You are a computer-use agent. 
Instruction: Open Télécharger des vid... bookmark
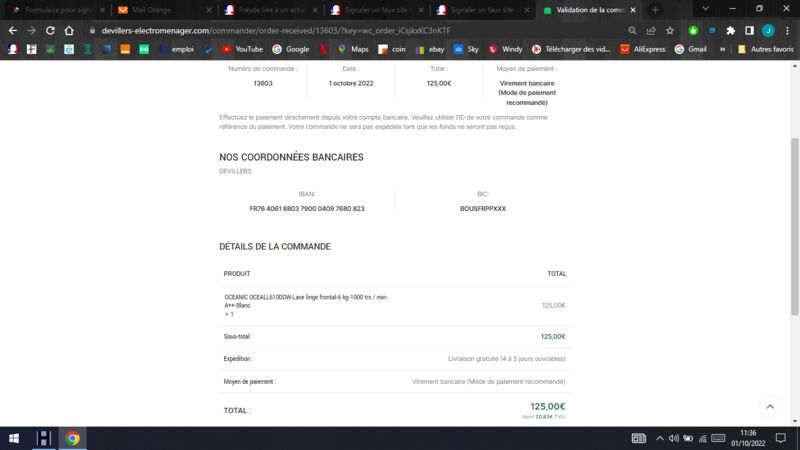571,49
